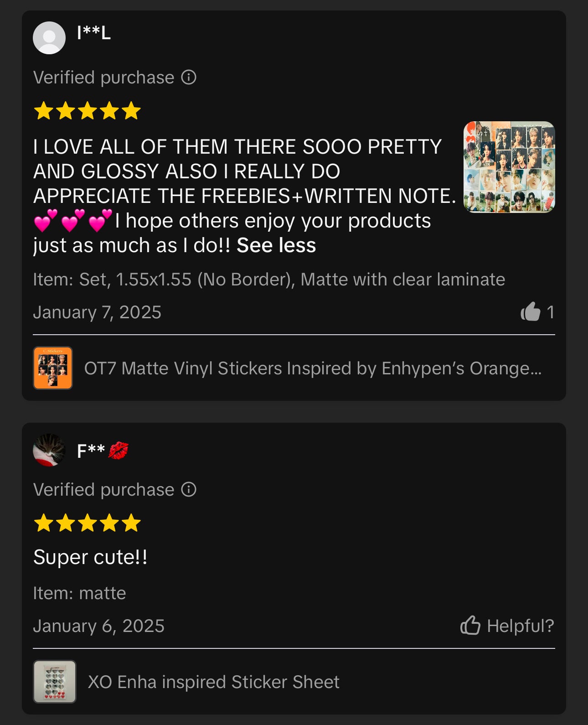The height and width of the screenshot is (725, 588).
Task: Open the OT7 Matte Vinyl Stickers listing link
Action: click(313, 368)
